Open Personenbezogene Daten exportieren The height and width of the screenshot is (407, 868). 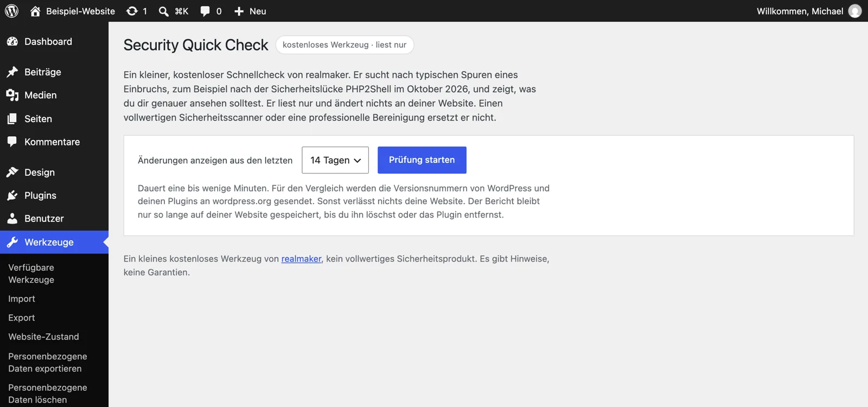pyautogui.click(x=48, y=363)
